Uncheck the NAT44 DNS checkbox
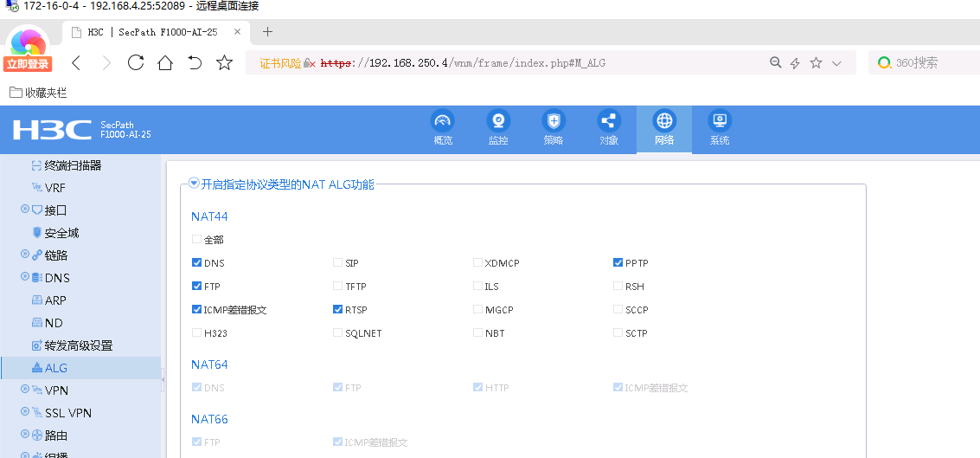This screenshot has height=458, width=980. (x=196, y=263)
